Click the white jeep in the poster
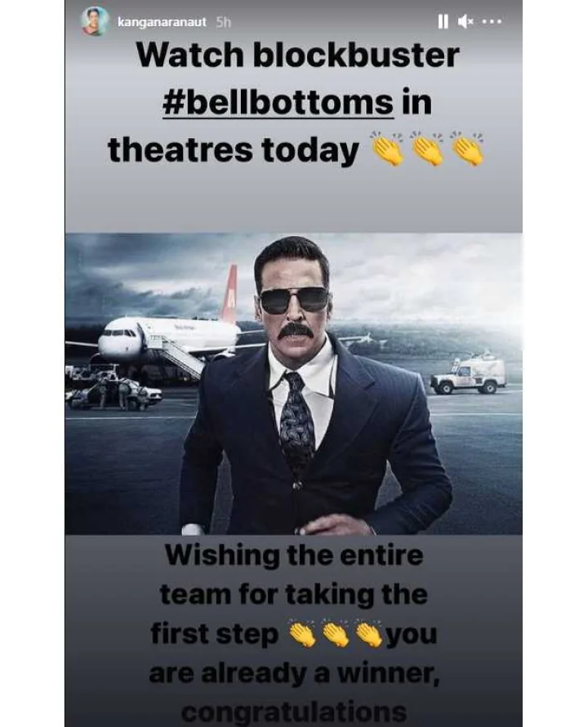 click(469, 377)
